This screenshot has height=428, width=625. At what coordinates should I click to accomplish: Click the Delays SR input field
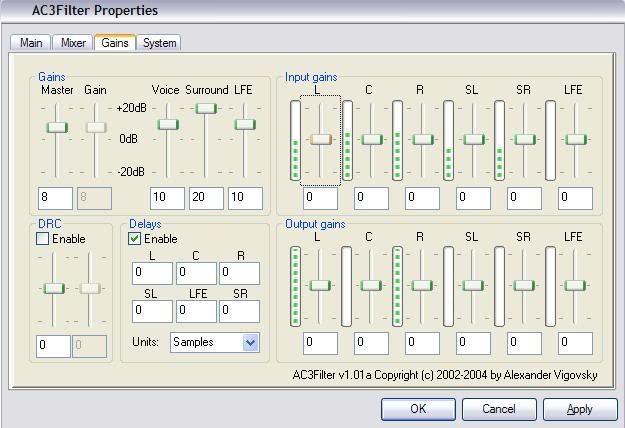pos(240,311)
